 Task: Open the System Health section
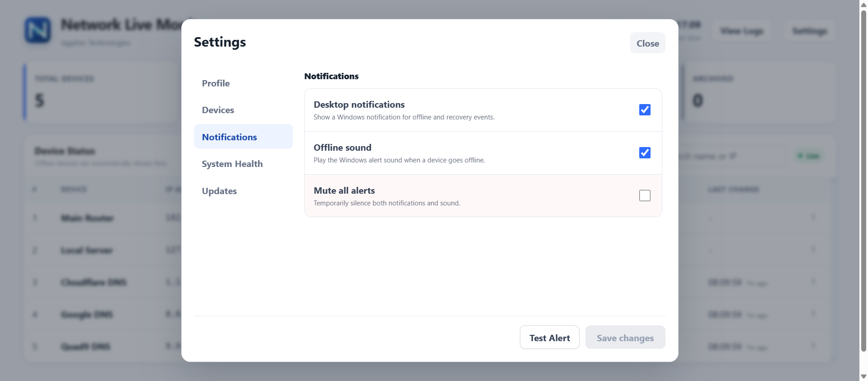click(243, 164)
